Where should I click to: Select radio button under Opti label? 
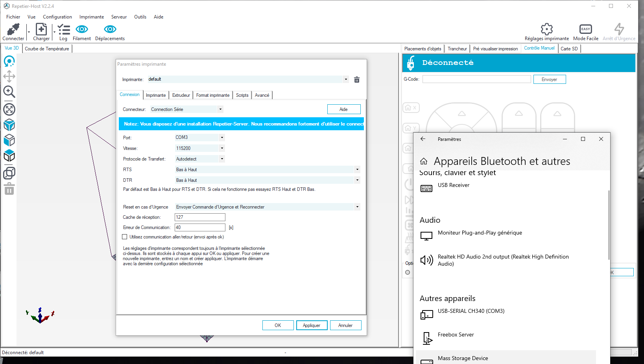click(x=408, y=272)
